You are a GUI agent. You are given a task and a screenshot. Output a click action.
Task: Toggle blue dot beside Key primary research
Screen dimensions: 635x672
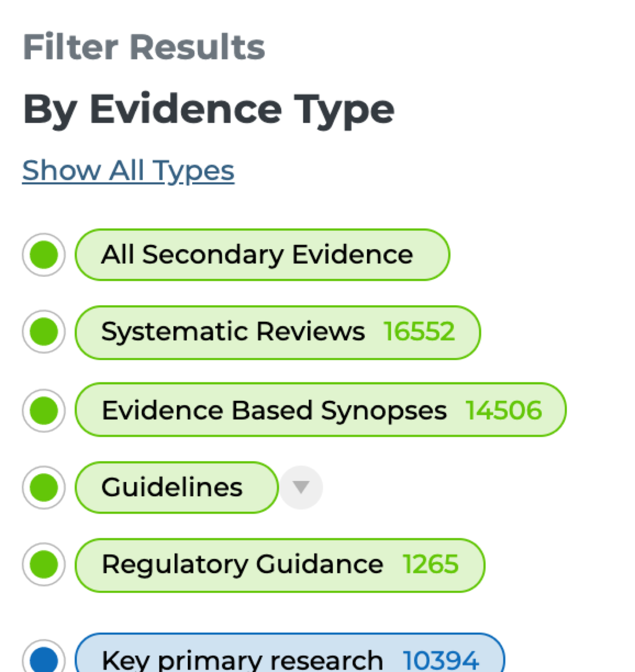44,660
